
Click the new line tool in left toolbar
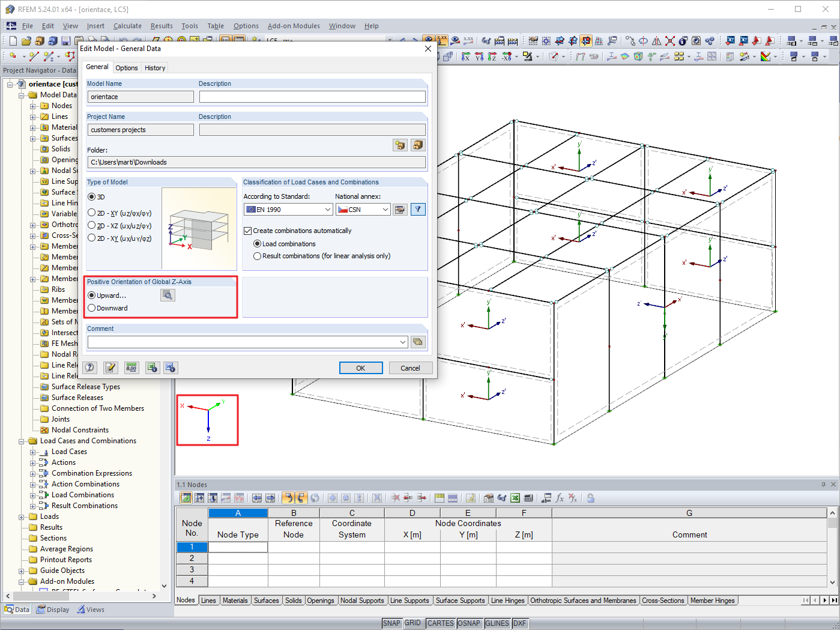coord(34,56)
